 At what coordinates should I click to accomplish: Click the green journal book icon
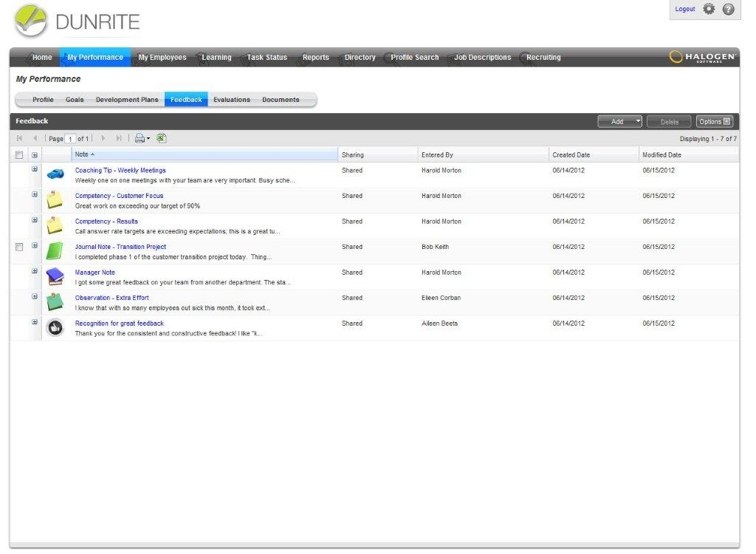click(x=55, y=251)
